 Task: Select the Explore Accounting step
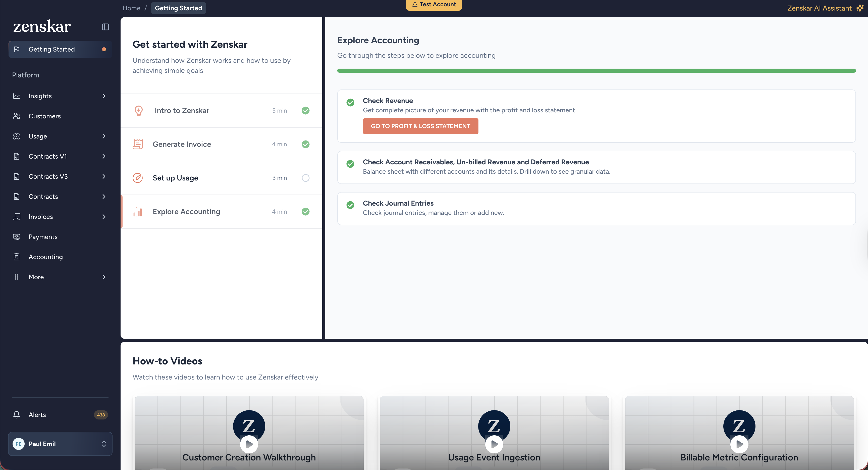pyautogui.click(x=221, y=212)
